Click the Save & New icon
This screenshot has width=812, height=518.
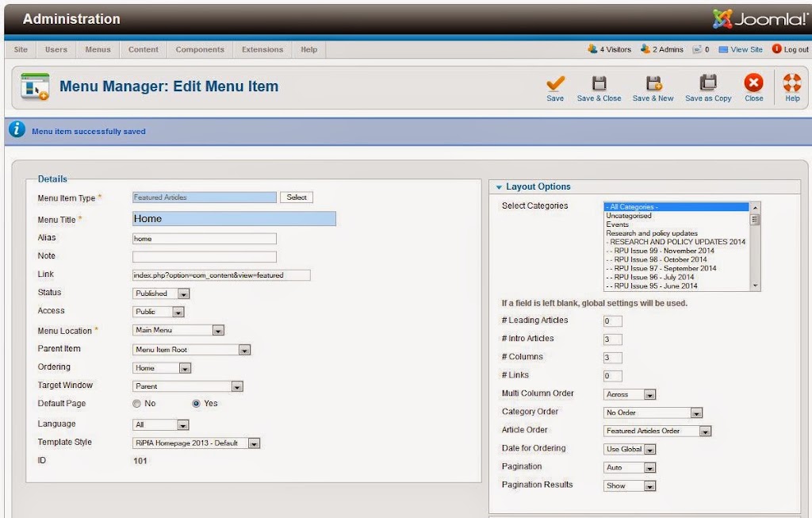point(653,82)
